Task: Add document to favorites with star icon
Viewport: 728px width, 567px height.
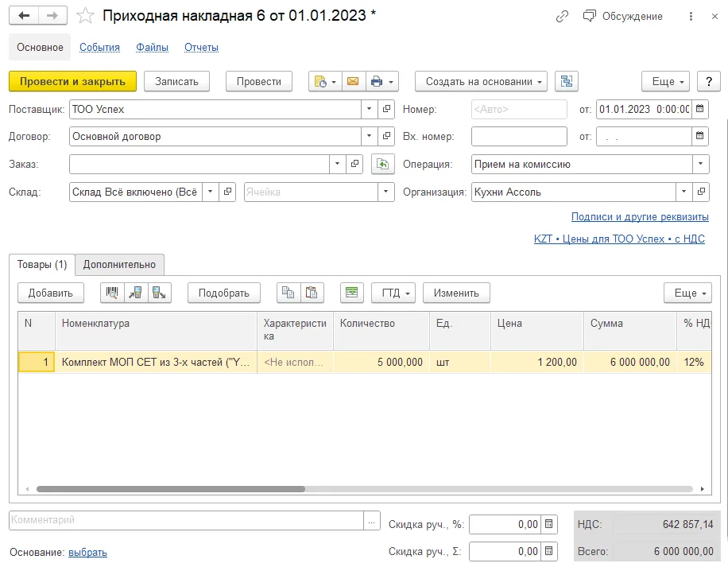Action: 85,16
